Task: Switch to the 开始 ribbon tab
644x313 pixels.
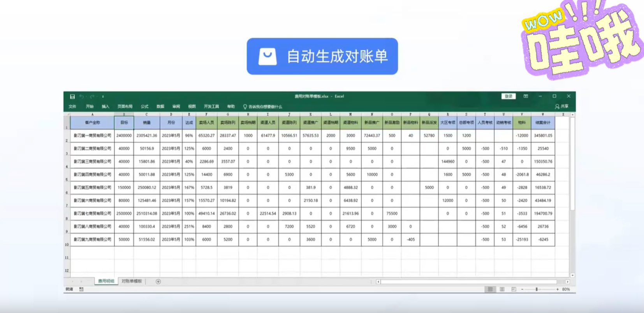Action: (90, 106)
